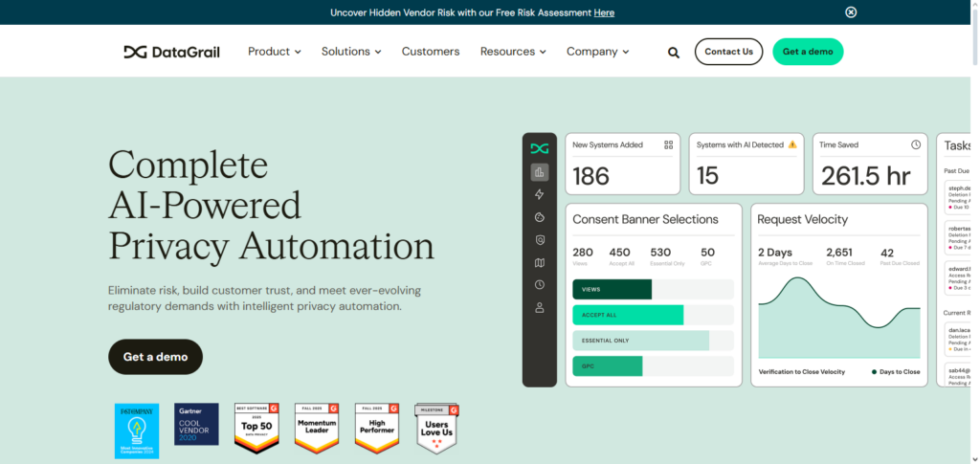Expand the Solutions dropdown menu
The width and height of the screenshot is (980, 464).
[x=351, y=52]
